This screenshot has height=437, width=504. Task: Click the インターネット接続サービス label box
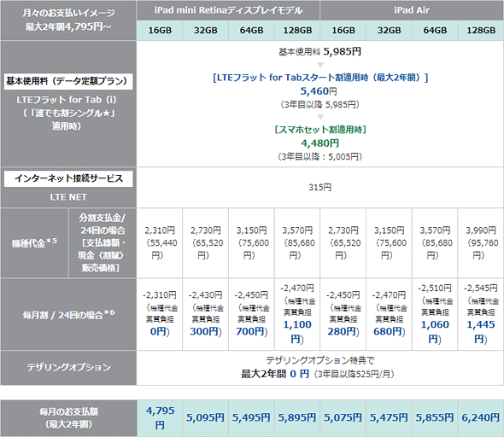click(68, 178)
